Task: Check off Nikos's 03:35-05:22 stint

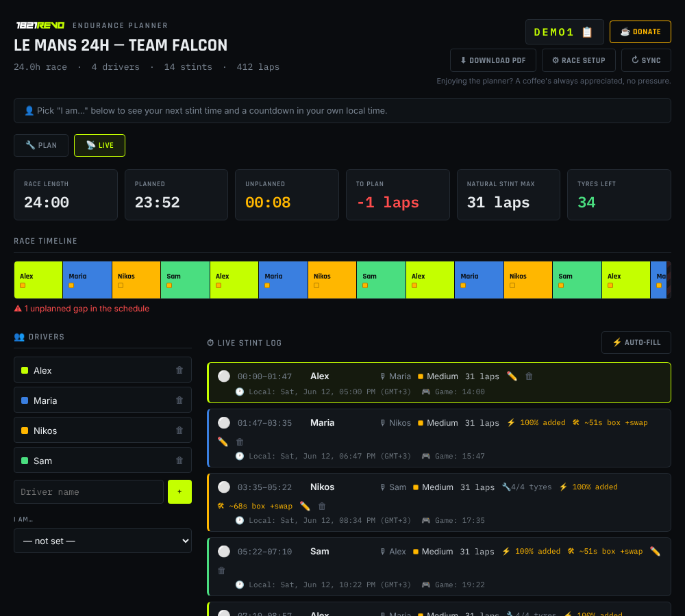Action: [224, 487]
